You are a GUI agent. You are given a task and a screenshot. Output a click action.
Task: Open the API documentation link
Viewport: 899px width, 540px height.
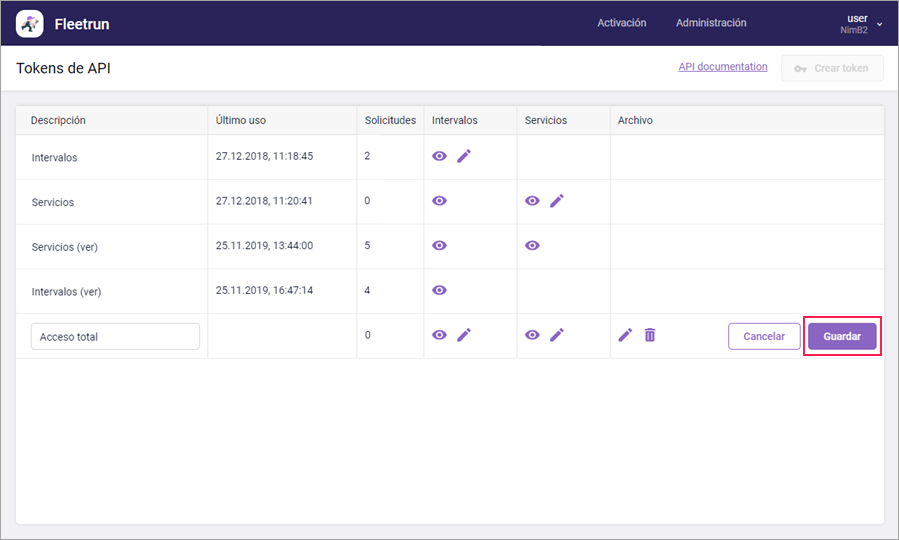click(x=722, y=67)
